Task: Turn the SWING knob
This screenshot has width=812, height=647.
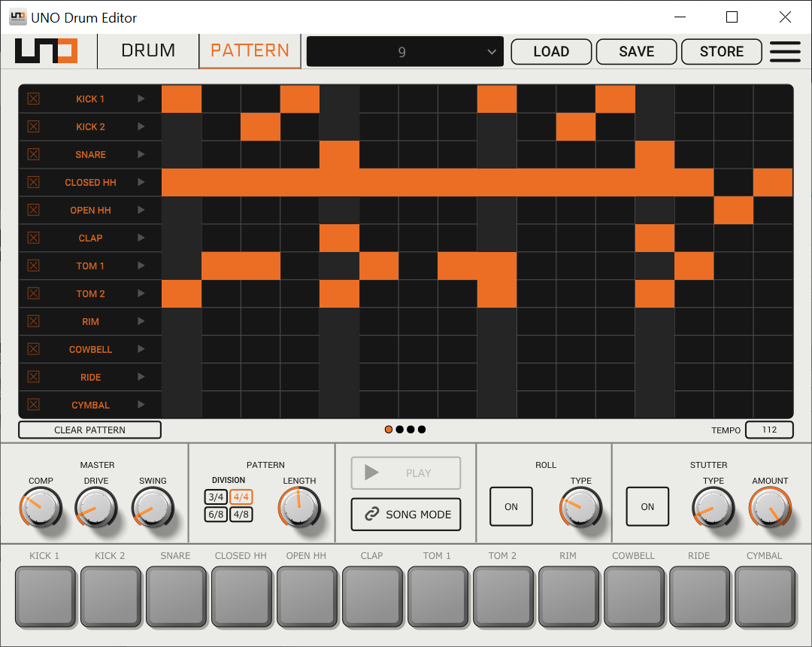Action: (153, 507)
